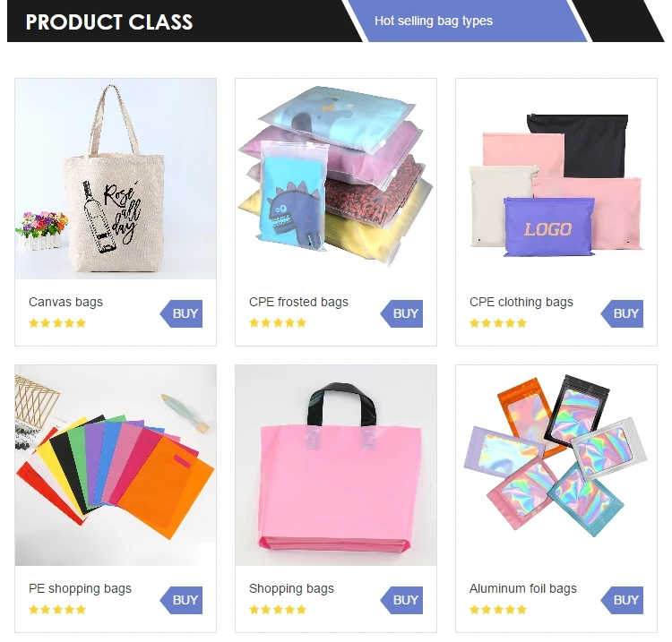This screenshot has width=672, height=642.
Task: Click the Canvas bags title link
Action: tap(65, 302)
